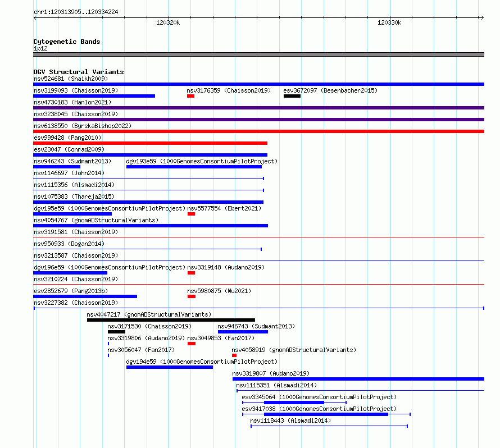This screenshot has width=500, height=448.
Task: Click nsv3049853 (Fan2017) label
Action: 221,338
